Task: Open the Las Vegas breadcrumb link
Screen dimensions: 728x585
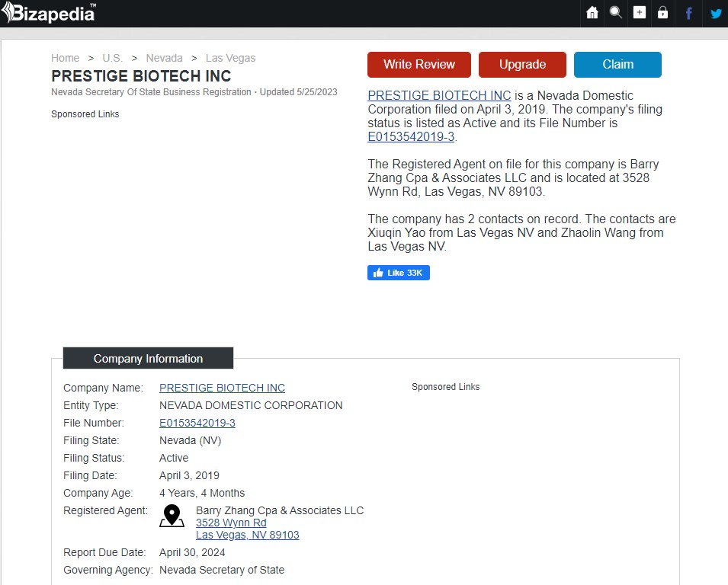Action: 230,58
